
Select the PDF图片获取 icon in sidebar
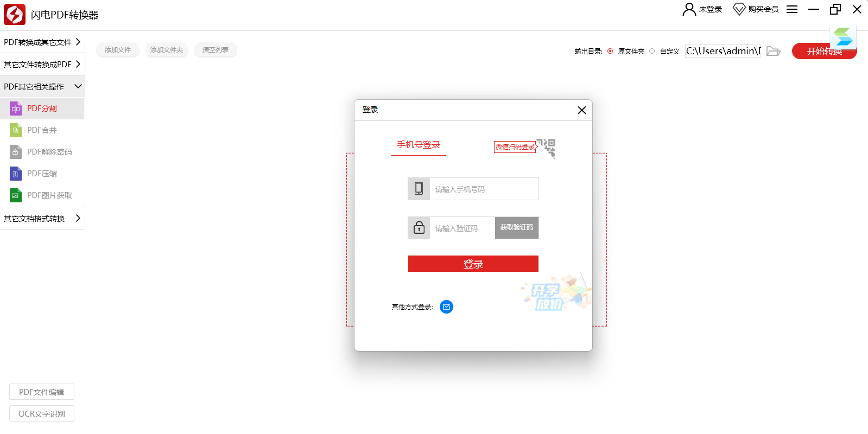(x=16, y=195)
